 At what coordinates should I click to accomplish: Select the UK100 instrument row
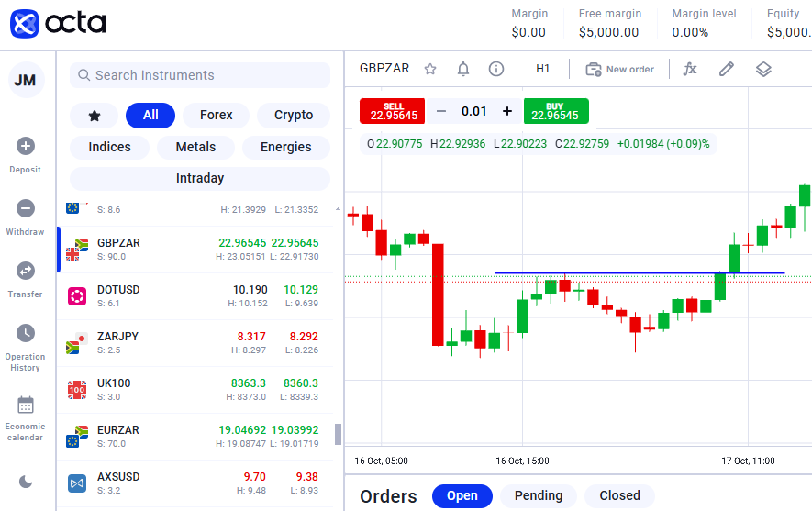pyautogui.click(x=195, y=390)
